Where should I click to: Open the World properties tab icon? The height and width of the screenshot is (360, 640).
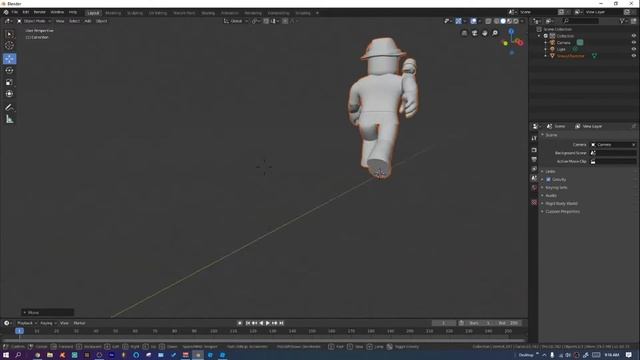click(534, 188)
